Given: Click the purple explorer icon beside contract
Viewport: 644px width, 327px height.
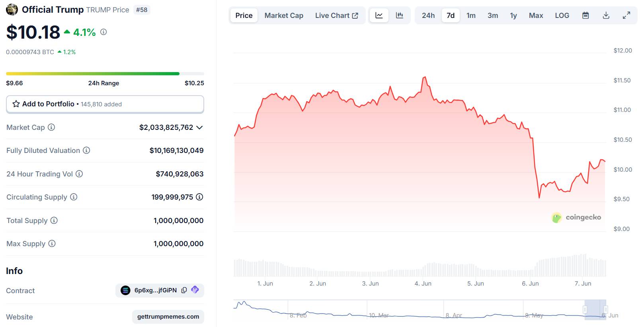Looking at the screenshot, I should pyautogui.click(x=195, y=290).
